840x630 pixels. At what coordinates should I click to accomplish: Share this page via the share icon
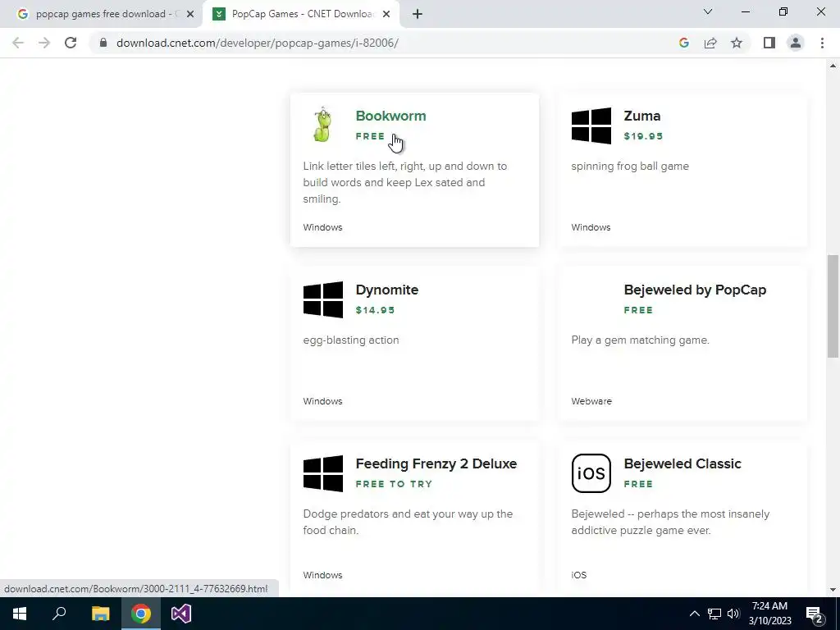pyautogui.click(x=710, y=43)
